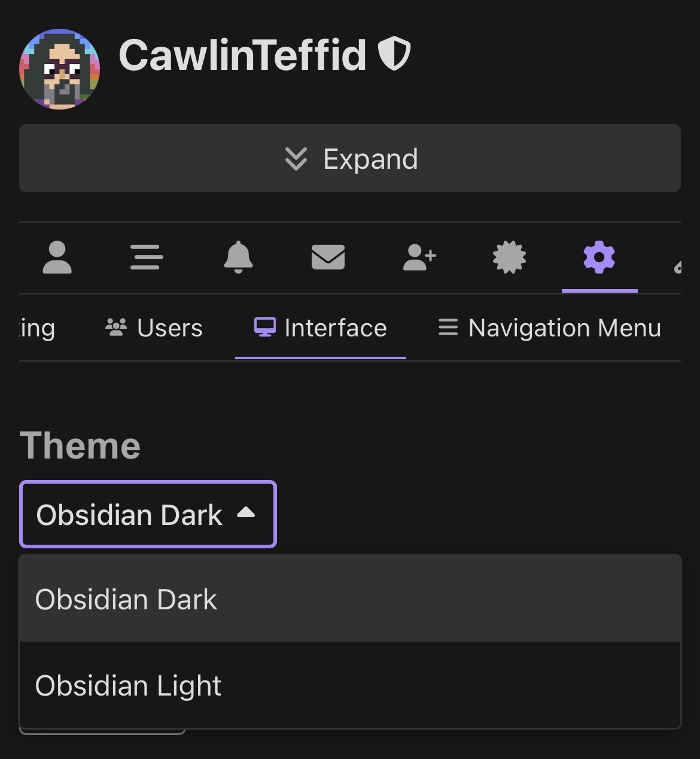
Task: Open the messages envelope icon
Action: pyautogui.click(x=328, y=258)
